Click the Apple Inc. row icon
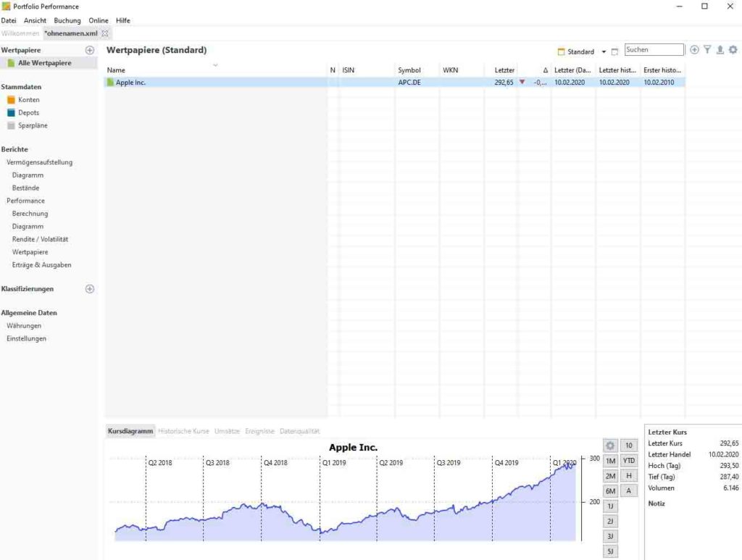 [110, 83]
